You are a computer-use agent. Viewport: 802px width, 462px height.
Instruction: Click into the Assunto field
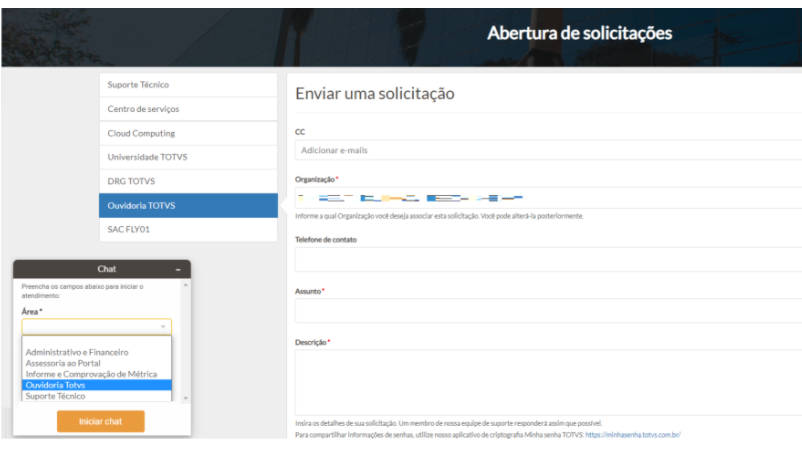[548, 311]
